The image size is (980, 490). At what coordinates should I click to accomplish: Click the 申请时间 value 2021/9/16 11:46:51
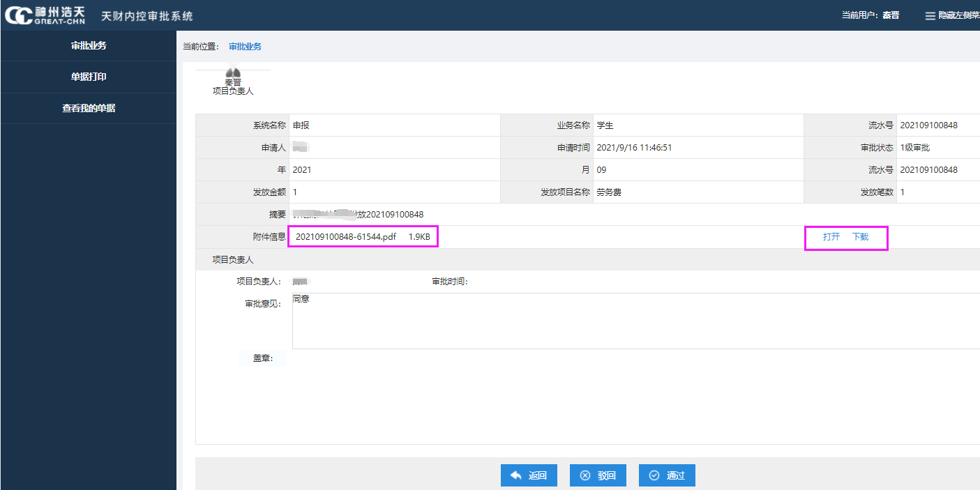(634, 148)
